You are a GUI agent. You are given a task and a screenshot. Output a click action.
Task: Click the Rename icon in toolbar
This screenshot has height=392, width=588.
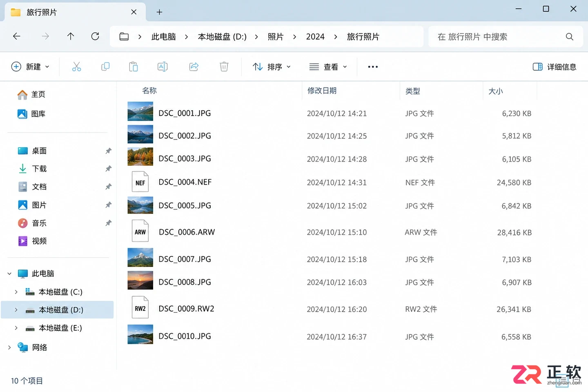click(163, 67)
